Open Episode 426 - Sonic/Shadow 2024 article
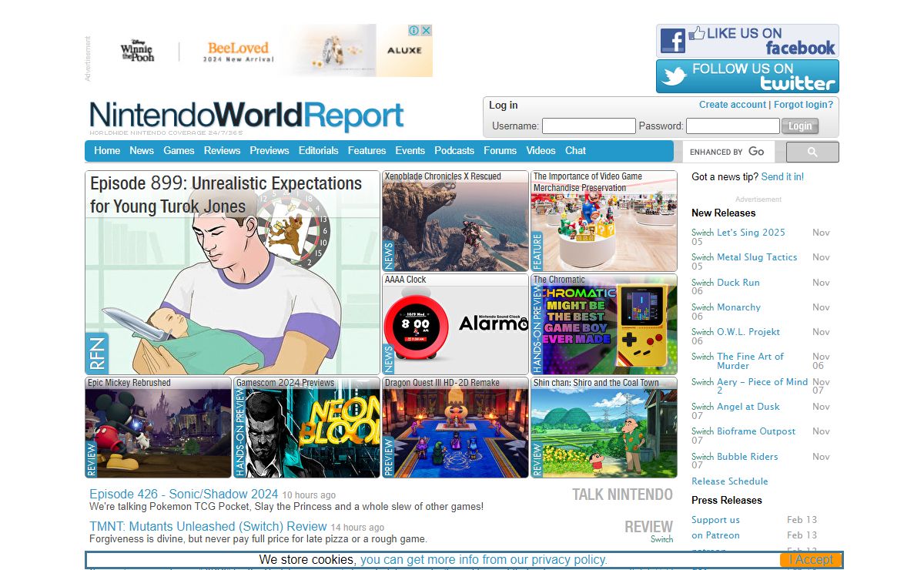This screenshot has width=924, height=570. point(184,495)
